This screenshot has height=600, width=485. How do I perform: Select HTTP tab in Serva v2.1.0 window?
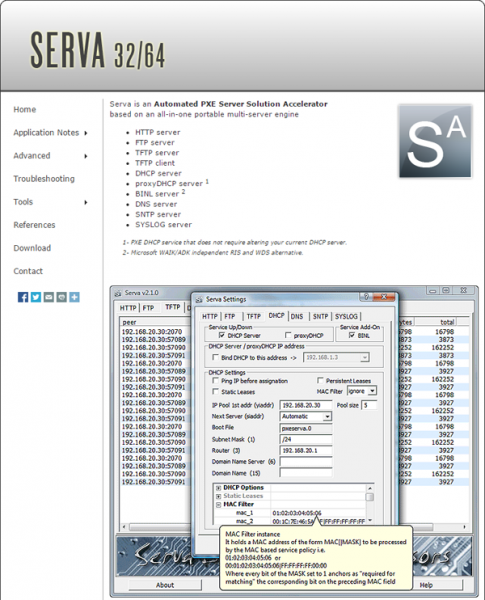pyautogui.click(x=128, y=308)
